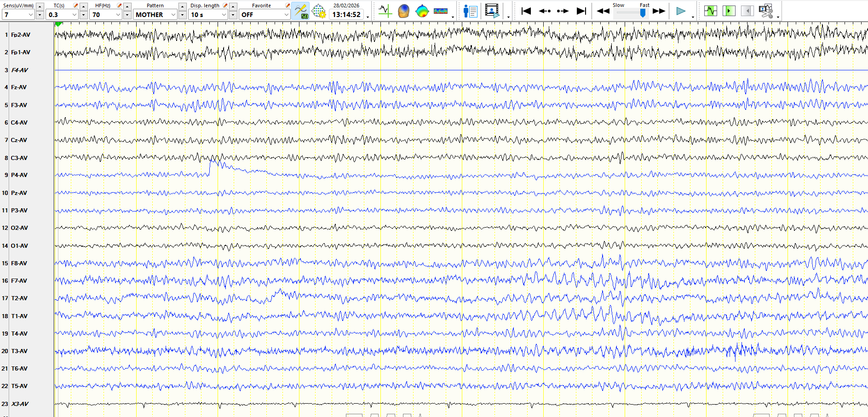Toggle the green waveform display button

(710, 11)
